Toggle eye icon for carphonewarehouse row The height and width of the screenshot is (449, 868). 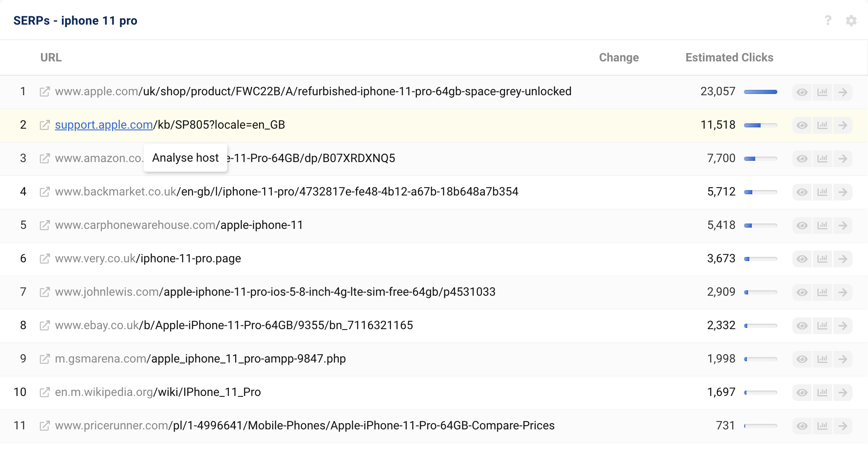(802, 226)
